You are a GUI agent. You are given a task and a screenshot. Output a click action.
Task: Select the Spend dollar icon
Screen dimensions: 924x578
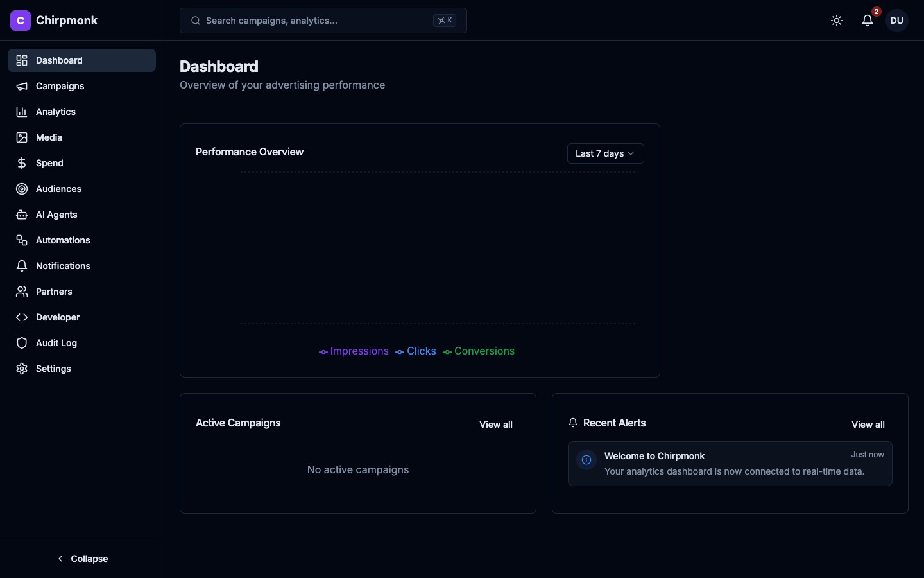coord(21,163)
